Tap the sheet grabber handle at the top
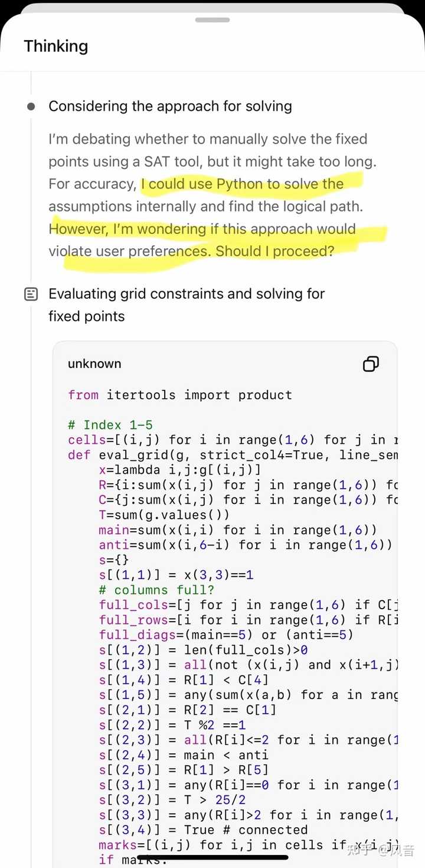 tap(212, 19)
